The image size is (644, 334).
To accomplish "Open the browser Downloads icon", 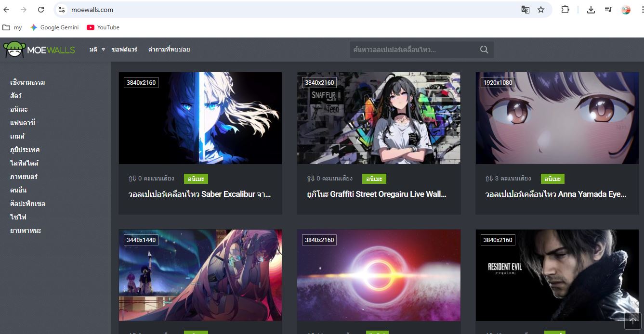I will [591, 10].
